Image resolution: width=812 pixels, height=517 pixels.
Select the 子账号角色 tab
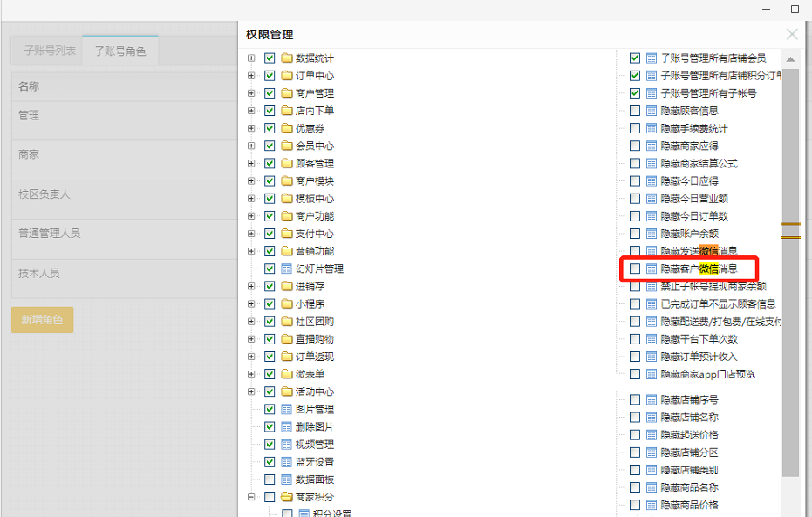tap(120, 51)
